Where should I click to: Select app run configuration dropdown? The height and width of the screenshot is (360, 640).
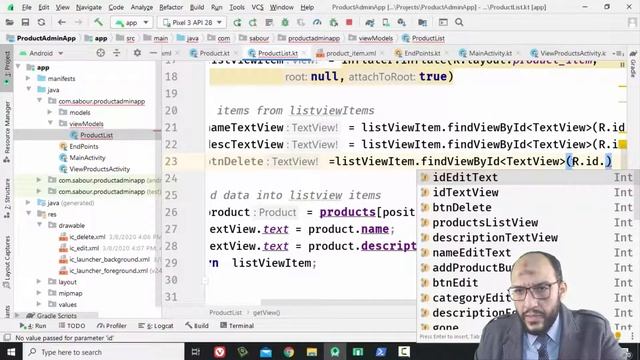click(132, 22)
